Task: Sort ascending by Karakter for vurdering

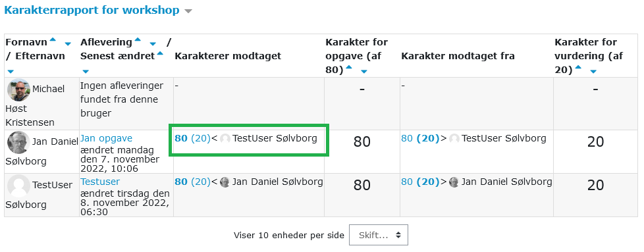Action: click(x=578, y=68)
